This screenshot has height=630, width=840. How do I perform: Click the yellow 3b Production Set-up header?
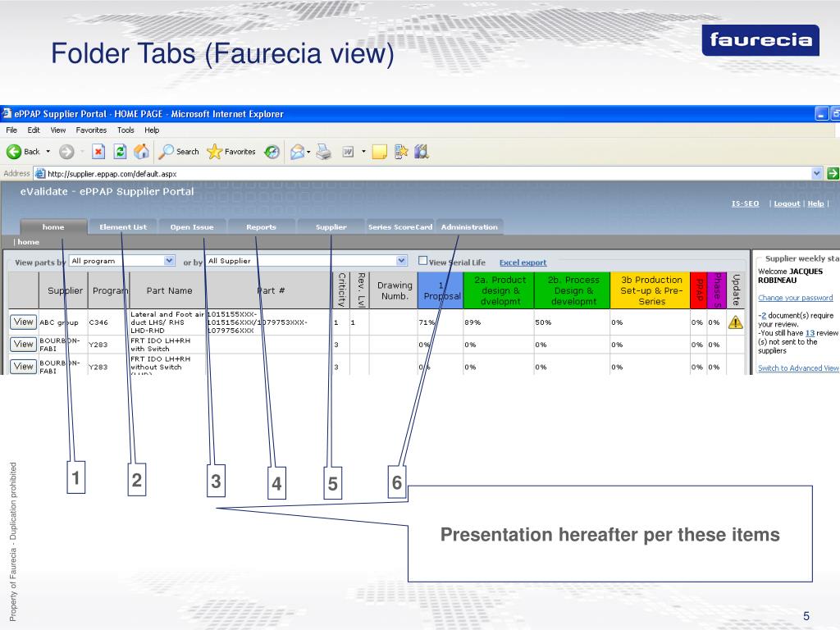tap(651, 290)
